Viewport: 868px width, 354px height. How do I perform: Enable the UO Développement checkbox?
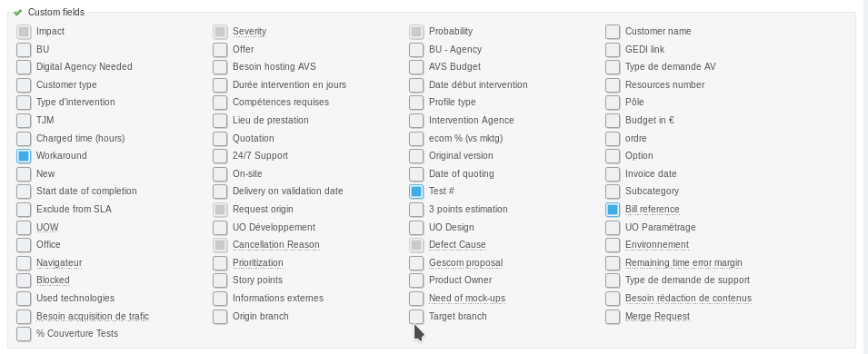(x=220, y=227)
